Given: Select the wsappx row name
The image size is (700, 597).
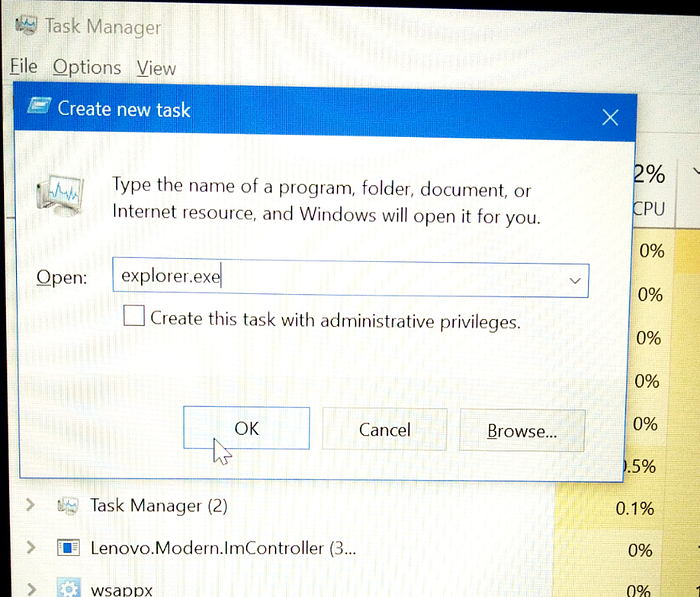Looking at the screenshot, I should [x=122, y=590].
